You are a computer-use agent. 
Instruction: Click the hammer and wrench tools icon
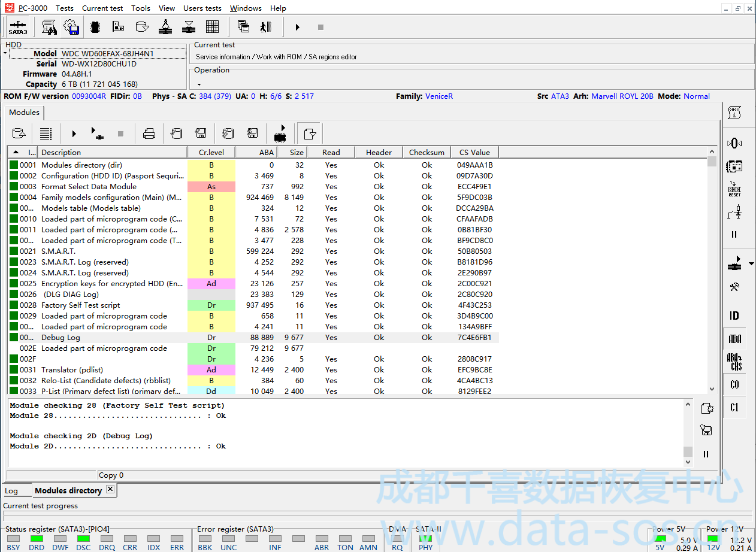click(734, 287)
